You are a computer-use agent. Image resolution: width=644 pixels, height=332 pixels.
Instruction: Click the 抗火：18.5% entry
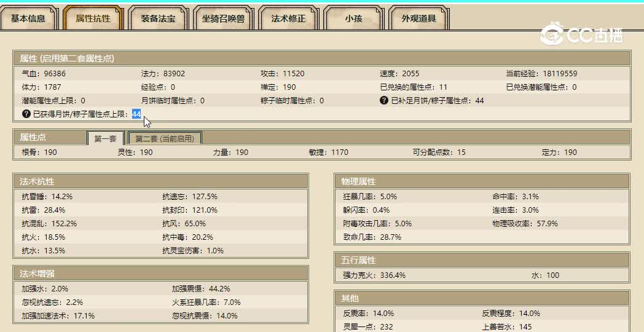[x=43, y=237]
